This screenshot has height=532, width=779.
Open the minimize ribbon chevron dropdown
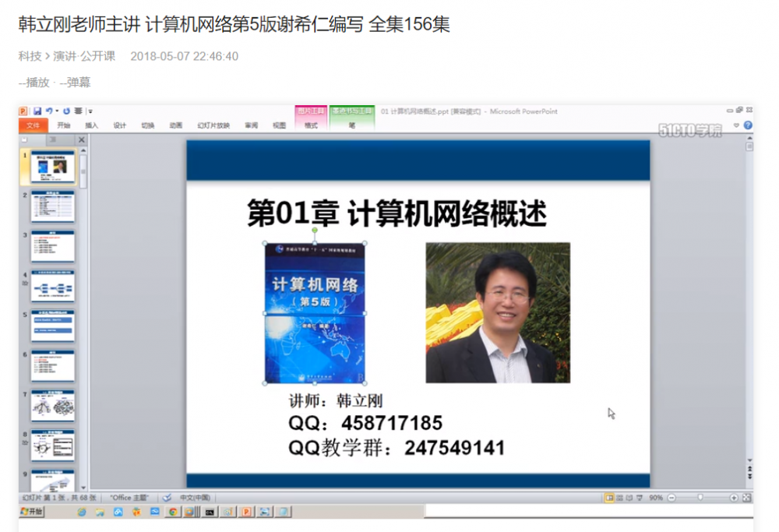pos(736,125)
